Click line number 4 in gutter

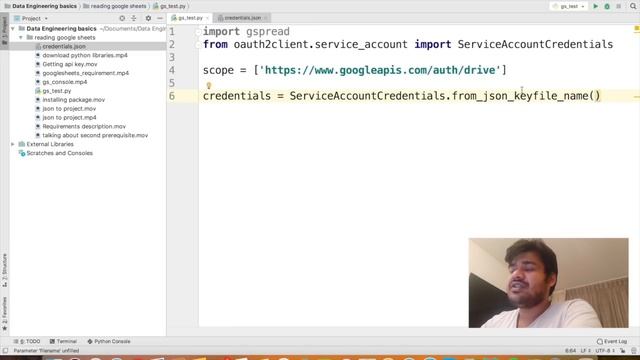click(172, 70)
